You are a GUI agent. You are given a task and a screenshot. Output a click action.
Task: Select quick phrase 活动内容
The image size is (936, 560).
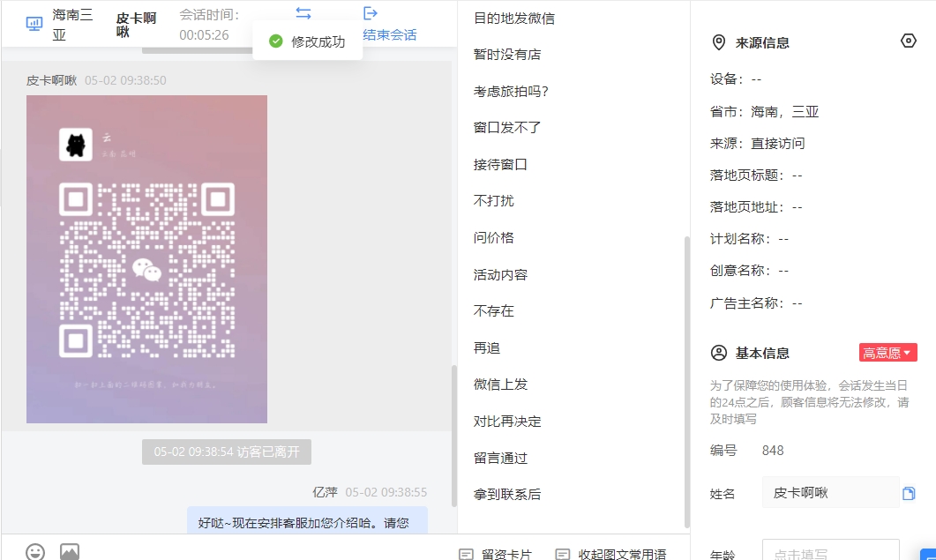click(500, 274)
